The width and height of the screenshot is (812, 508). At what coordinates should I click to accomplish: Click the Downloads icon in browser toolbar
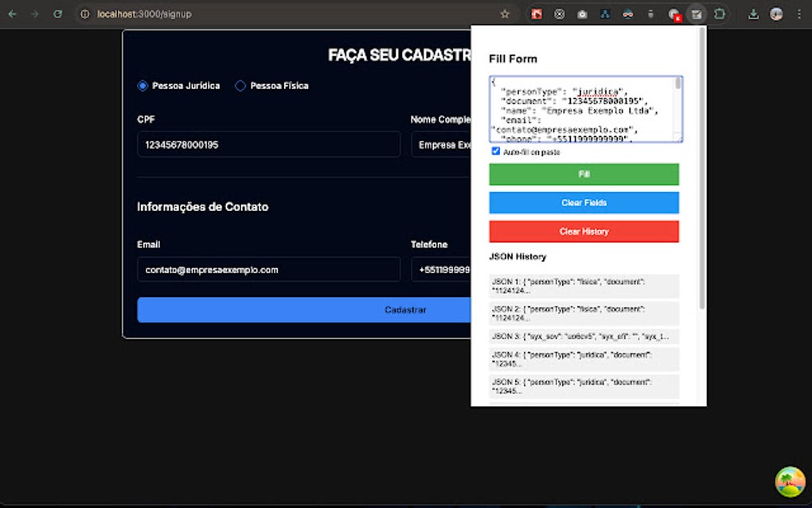(754, 14)
